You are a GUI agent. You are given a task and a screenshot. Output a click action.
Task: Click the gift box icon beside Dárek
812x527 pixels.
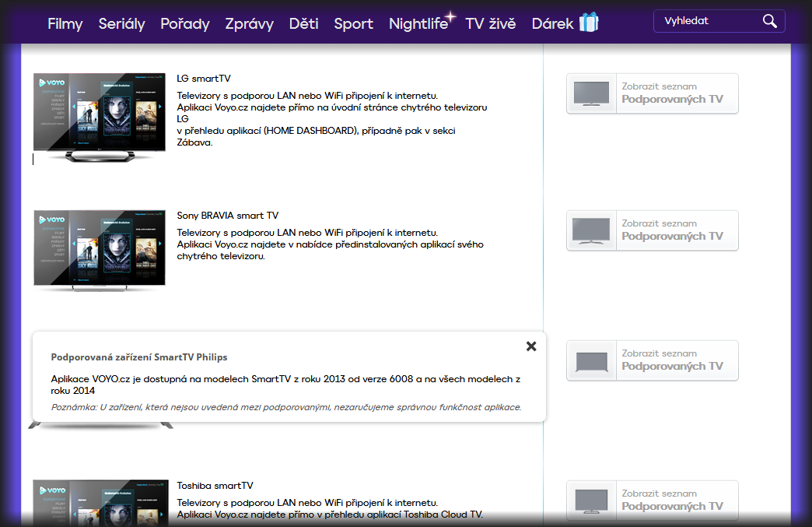(589, 23)
